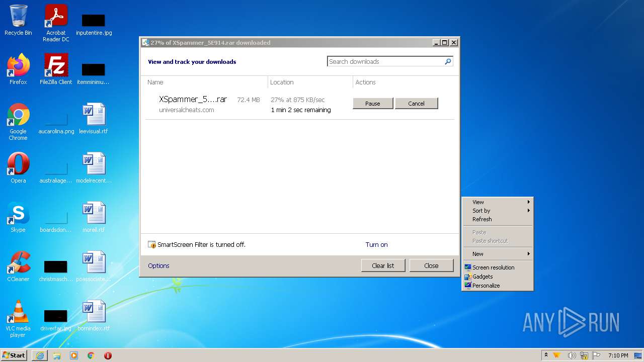Launch Firefox from desktop
The image size is (644, 362).
click(18, 69)
